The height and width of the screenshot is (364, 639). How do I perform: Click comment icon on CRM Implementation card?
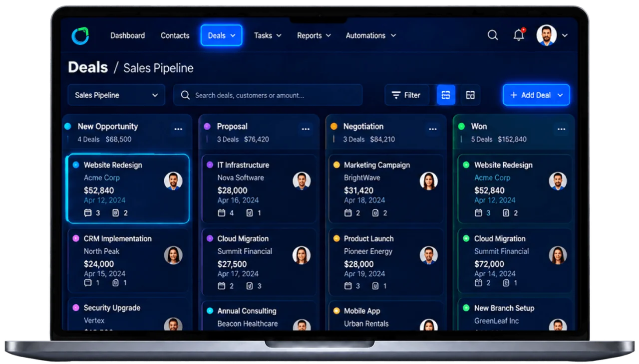(x=88, y=283)
